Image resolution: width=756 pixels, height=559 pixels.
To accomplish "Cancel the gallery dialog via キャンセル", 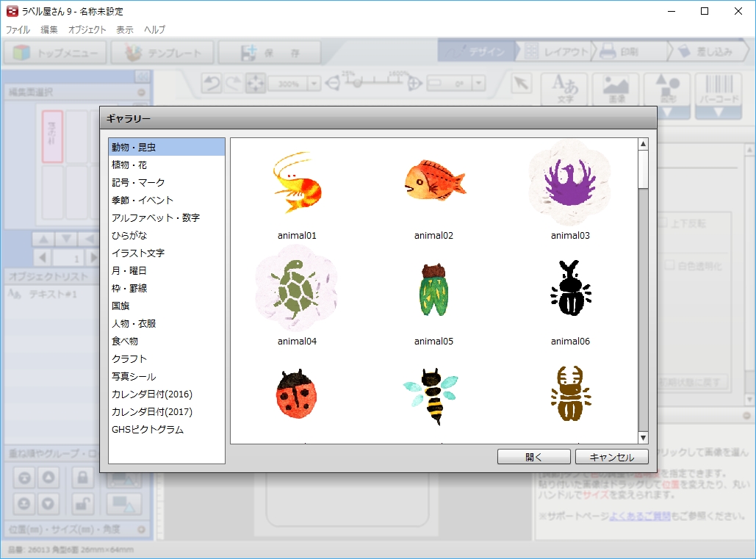I will (611, 456).
